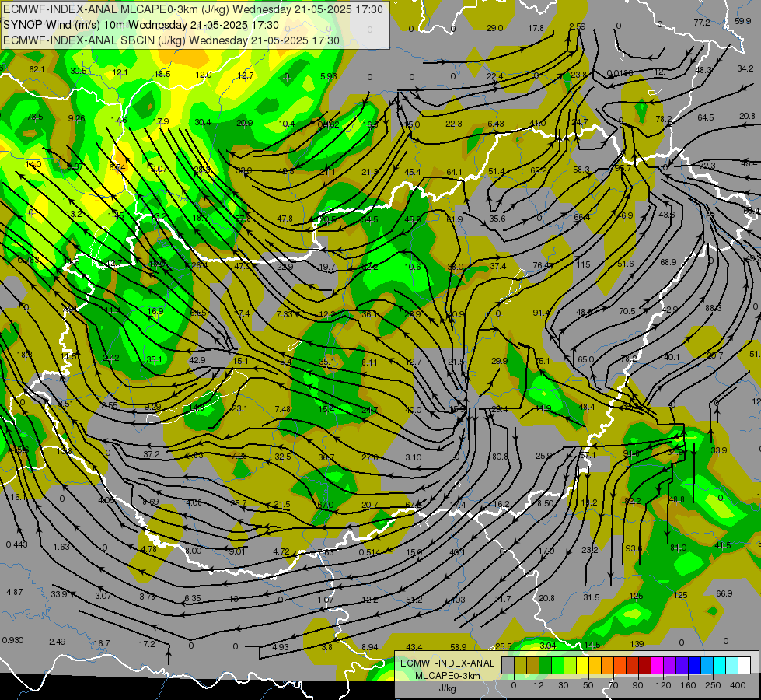Click the legend scale value '120'

663,685
